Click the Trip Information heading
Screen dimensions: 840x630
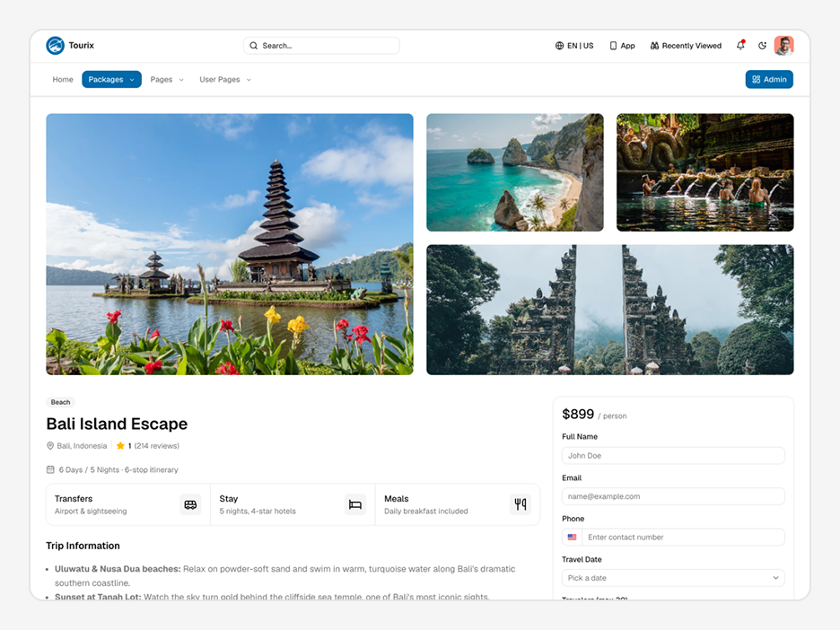click(x=83, y=546)
